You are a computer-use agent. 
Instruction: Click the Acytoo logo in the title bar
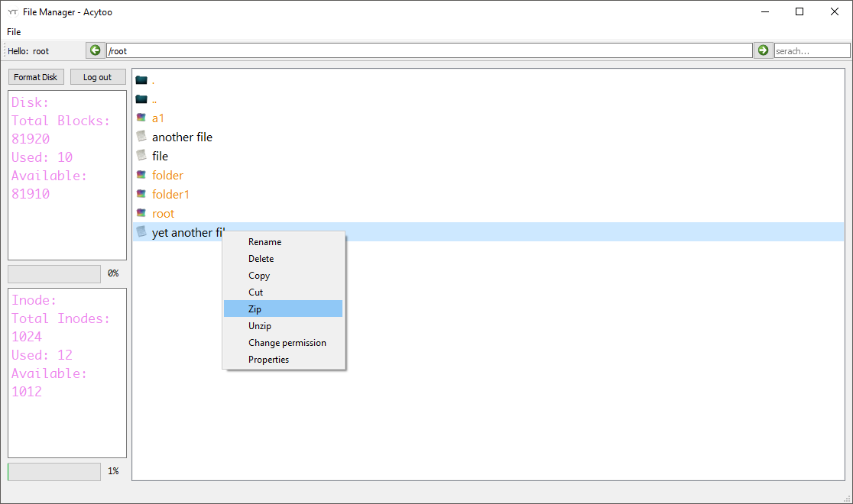pyautogui.click(x=12, y=11)
